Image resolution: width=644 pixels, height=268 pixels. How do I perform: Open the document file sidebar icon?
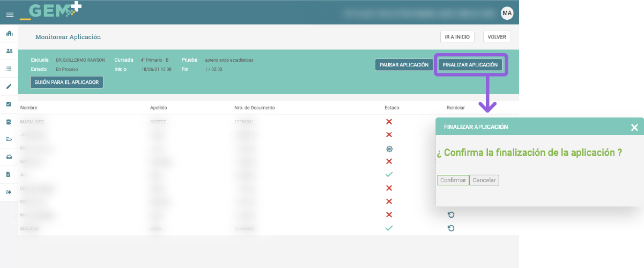(x=9, y=174)
